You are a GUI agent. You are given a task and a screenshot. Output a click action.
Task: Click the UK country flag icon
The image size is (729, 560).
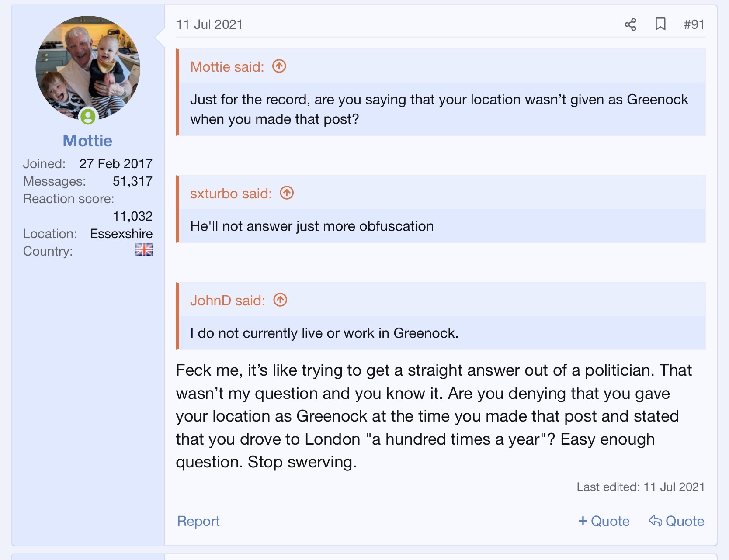(144, 250)
